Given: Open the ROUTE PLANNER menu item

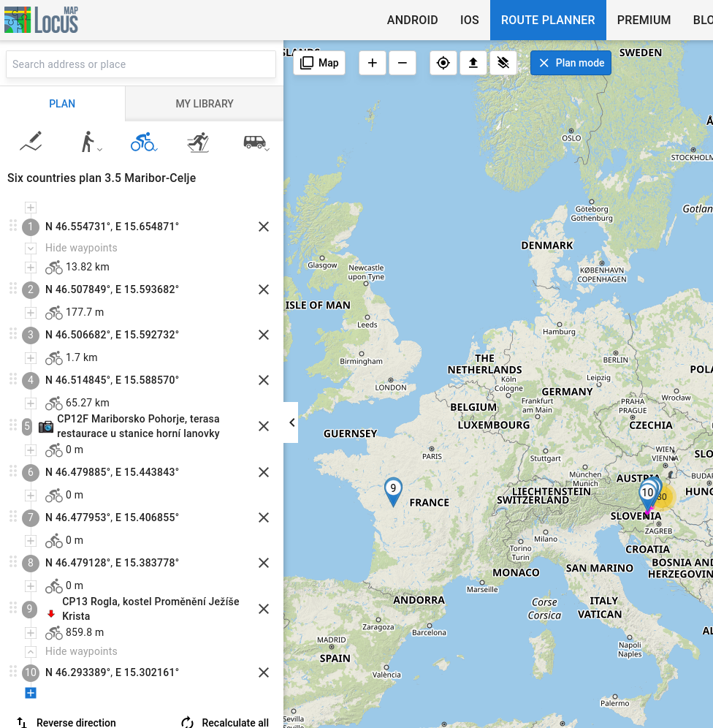Looking at the screenshot, I should pos(548,20).
